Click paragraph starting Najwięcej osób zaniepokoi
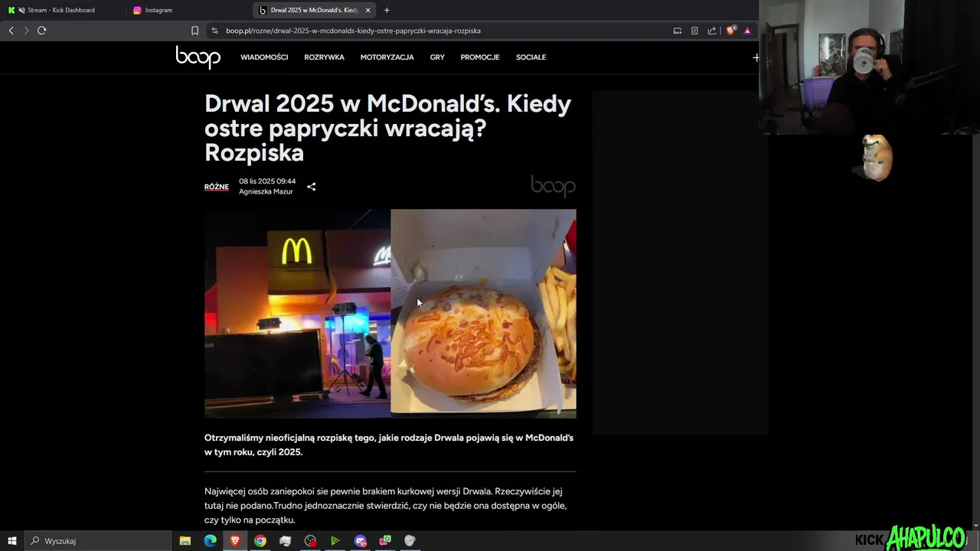This screenshot has height=551, width=980. point(386,506)
